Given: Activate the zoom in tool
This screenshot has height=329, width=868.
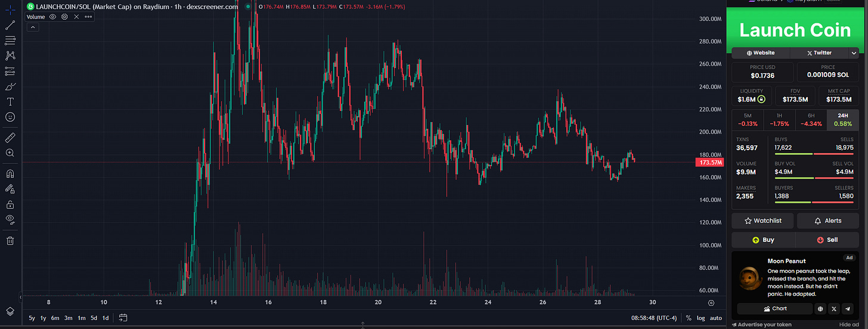Looking at the screenshot, I should [10, 153].
